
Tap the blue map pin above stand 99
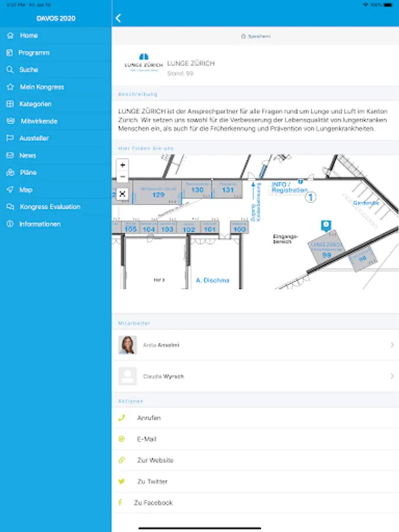(x=326, y=225)
